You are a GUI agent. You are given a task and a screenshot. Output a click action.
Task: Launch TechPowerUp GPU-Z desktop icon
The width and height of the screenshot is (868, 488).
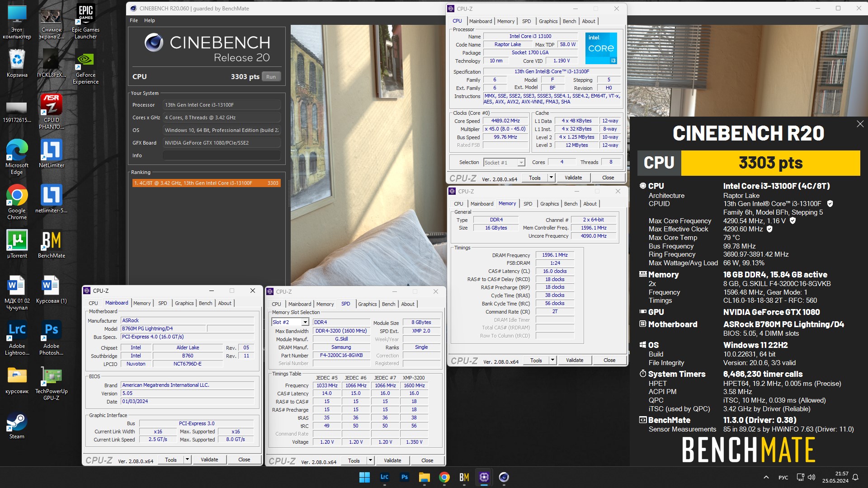[x=51, y=383]
